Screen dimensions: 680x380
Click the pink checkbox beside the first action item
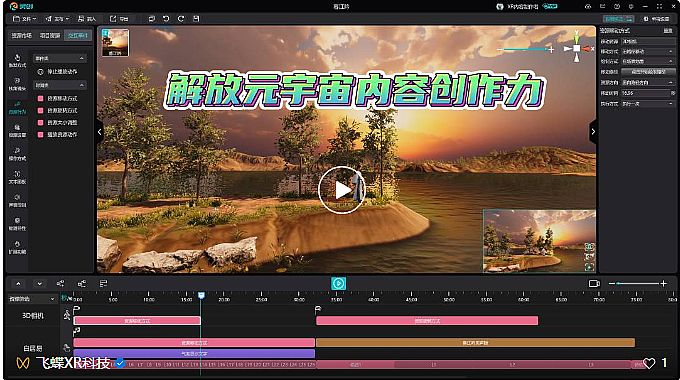pyautogui.click(x=40, y=98)
